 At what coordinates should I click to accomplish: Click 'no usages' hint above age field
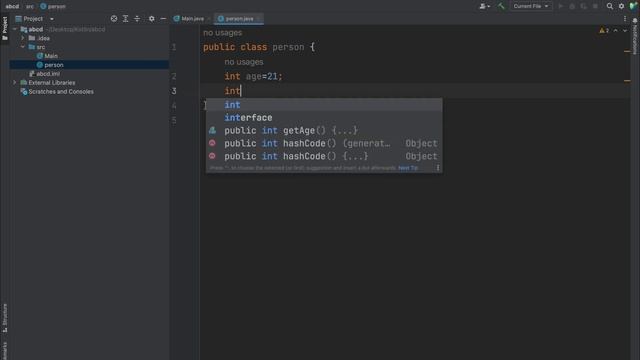coord(244,62)
